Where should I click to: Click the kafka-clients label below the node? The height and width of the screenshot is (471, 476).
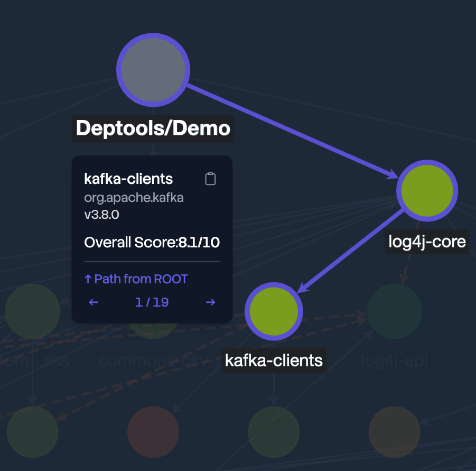pyautogui.click(x=274, y=361)
